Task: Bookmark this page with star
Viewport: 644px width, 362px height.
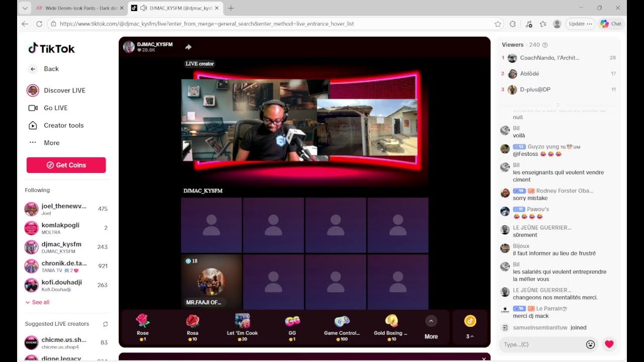Action: tap(498, 24)
